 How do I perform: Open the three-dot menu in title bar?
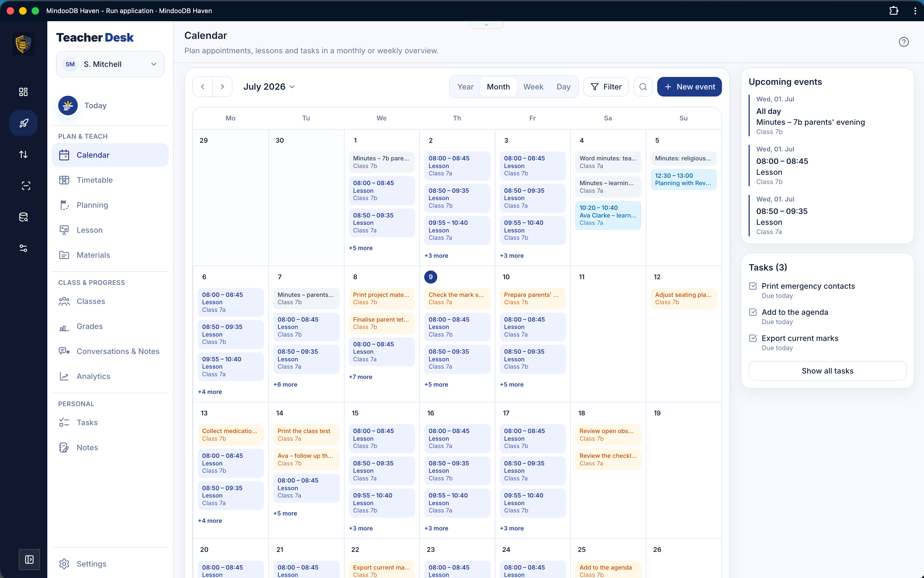[915, 11]
